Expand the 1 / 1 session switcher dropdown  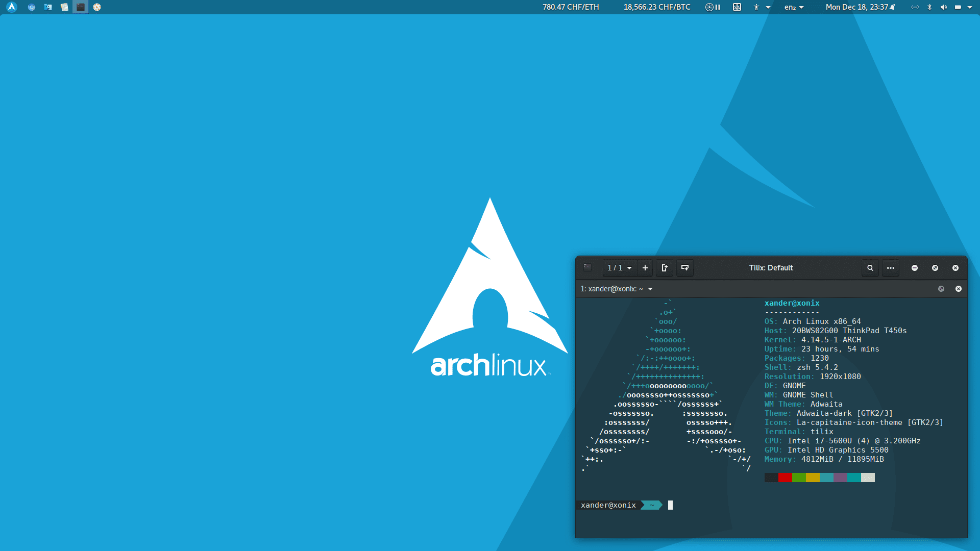tap(620, 268)
